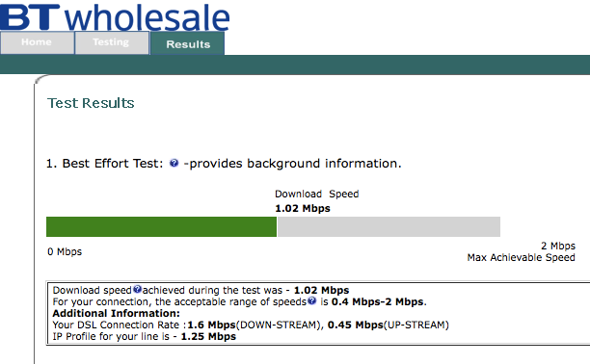The width and height of the screenshot is (590, 364).
Task: Click help icon after 'Download speed' text
Action: tap(137, 289)
